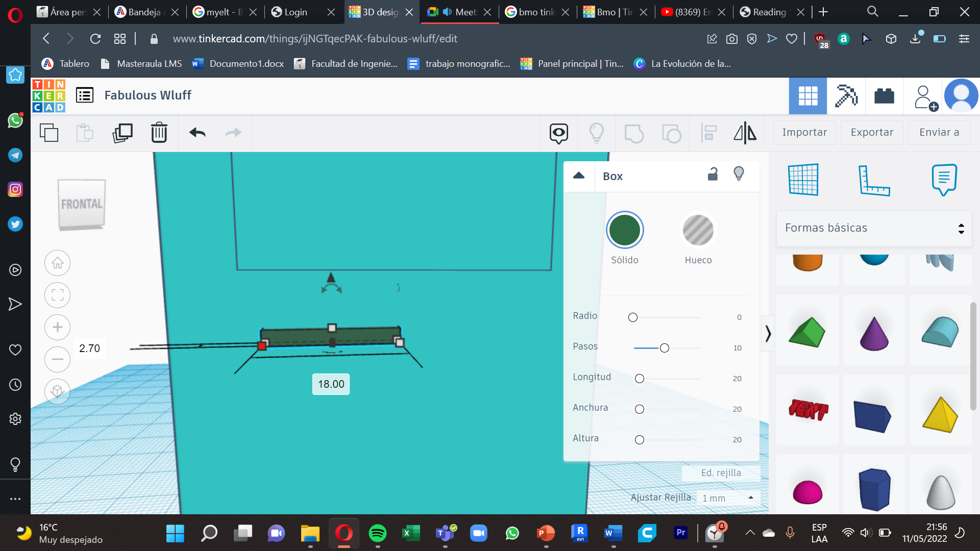This screenshot has width=980, height=551.
Task: Delete the selected box shape
Action: [159, 132]
